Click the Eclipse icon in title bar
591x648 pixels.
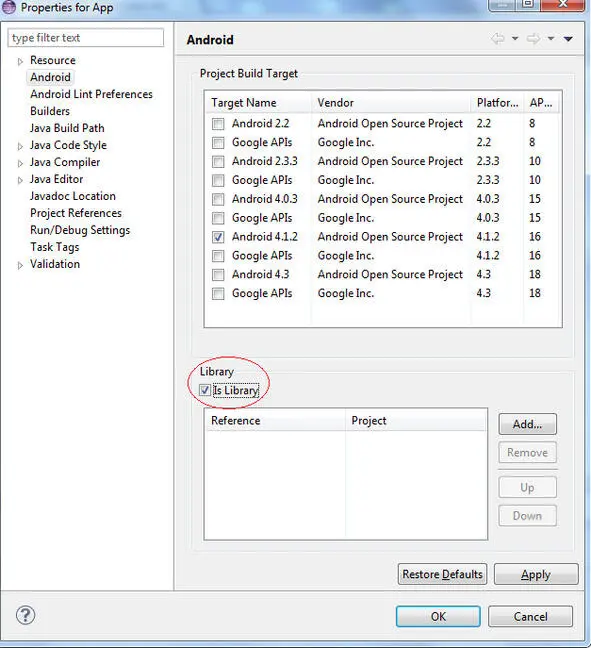(9, 7)
